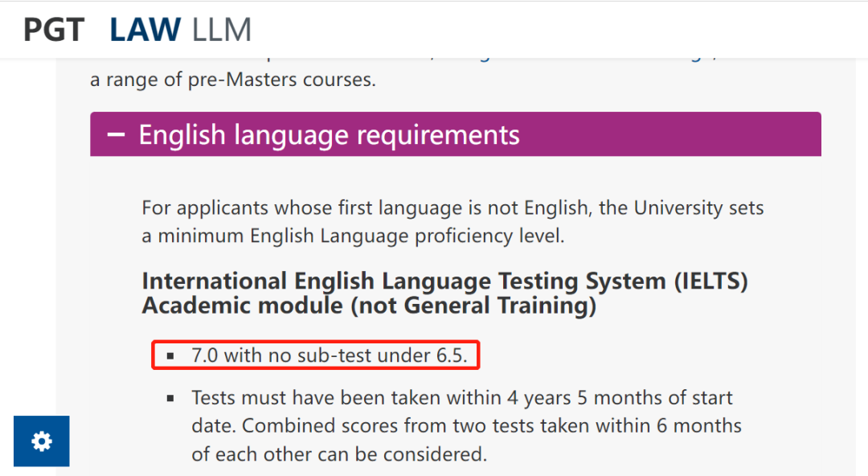Click the (not General Training) heading part
This screenshot has height=476, width=868.
point(473,306)
